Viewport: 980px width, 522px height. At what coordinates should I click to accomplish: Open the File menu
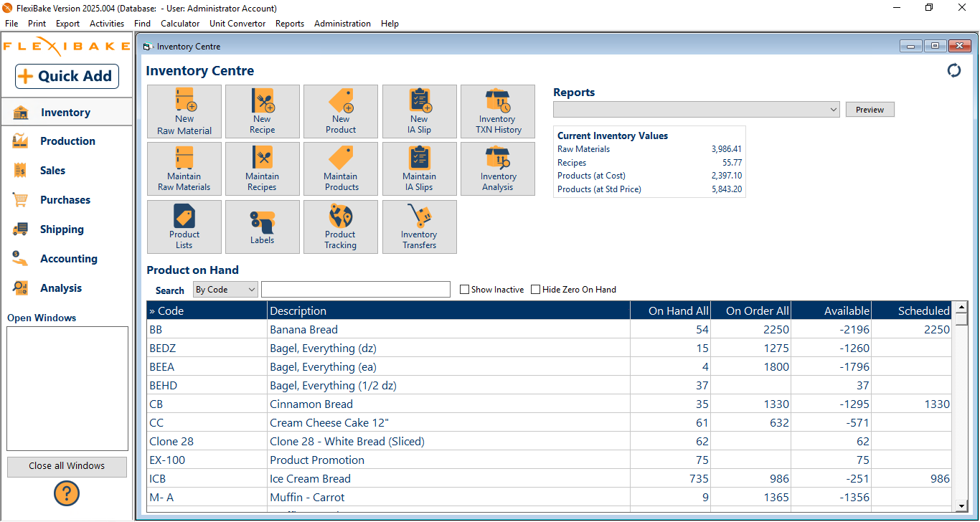pos(11,24)
